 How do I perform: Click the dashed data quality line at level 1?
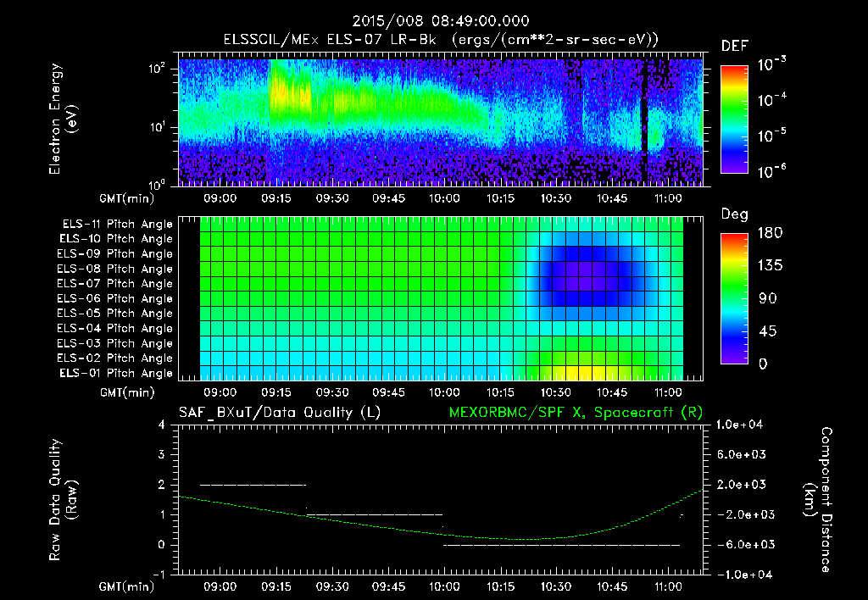coord(375,514)
